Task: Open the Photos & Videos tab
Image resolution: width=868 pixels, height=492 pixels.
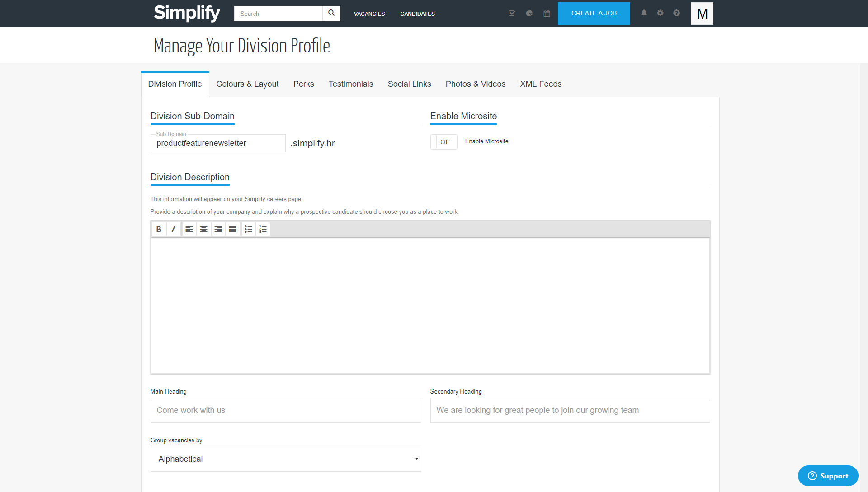Action: 476,84
